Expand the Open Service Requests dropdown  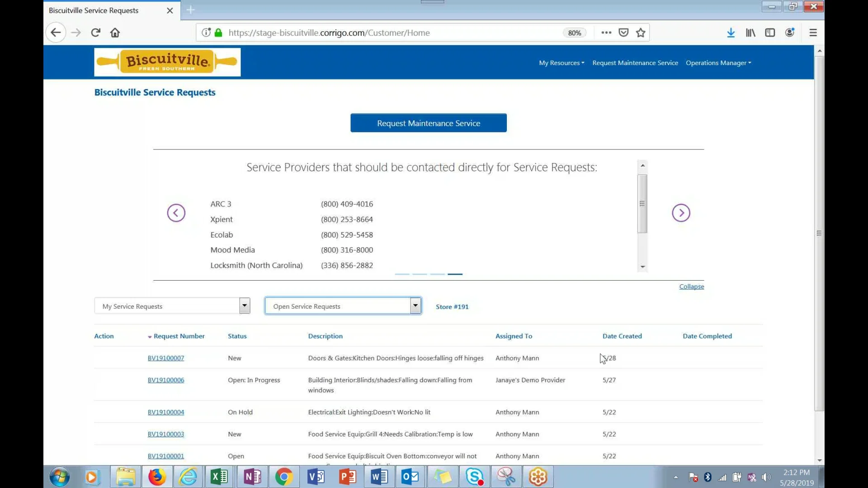tap(415, 306)
